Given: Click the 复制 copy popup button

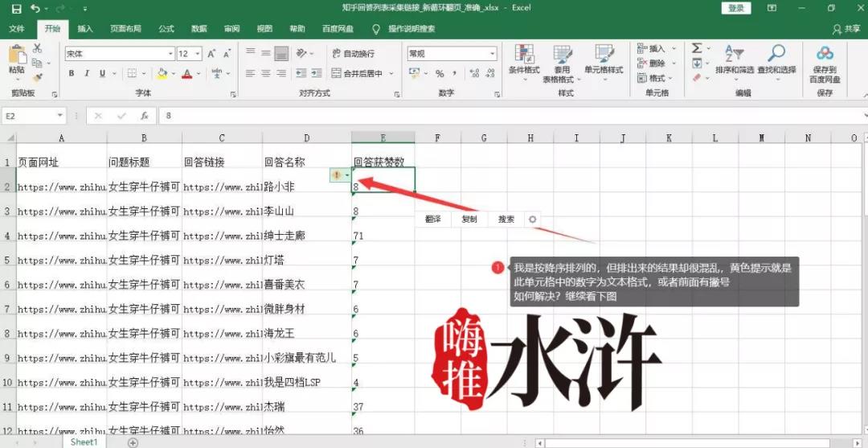Looking at the screenshot, I should pos(469,220).
